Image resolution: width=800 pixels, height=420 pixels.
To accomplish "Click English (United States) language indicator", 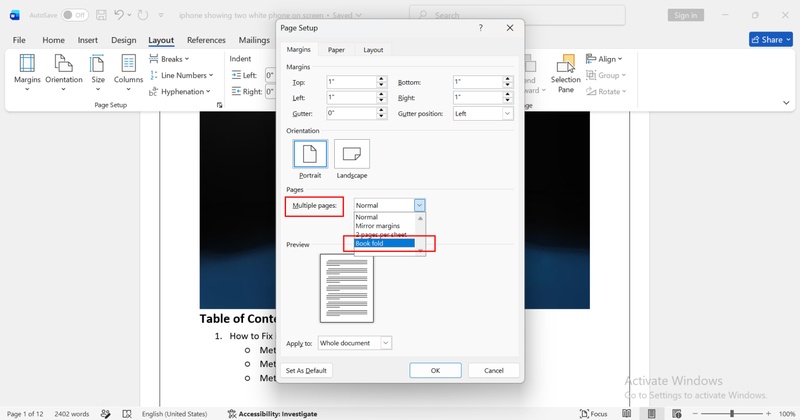I will pyautogui.click(x=174, y=414).
